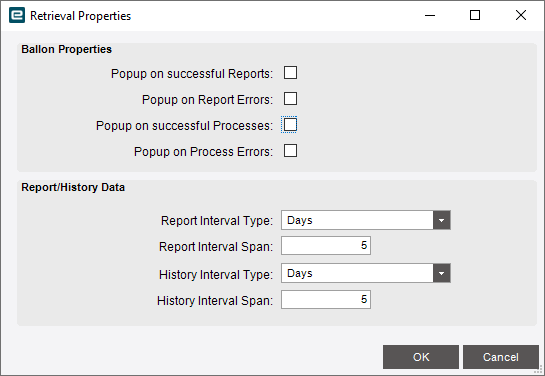The image size is (545, 376).
Task: Tick Popup on Process Errors checkbox
Action: pyautogui.click(x=290, y=151)
